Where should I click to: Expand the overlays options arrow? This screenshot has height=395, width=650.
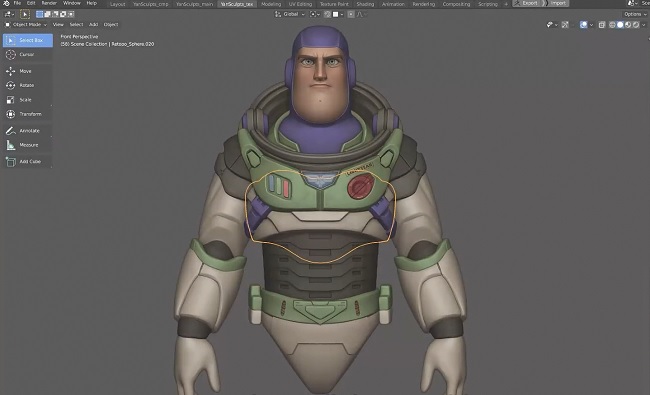pyautogui.click(x=592, y=25)
